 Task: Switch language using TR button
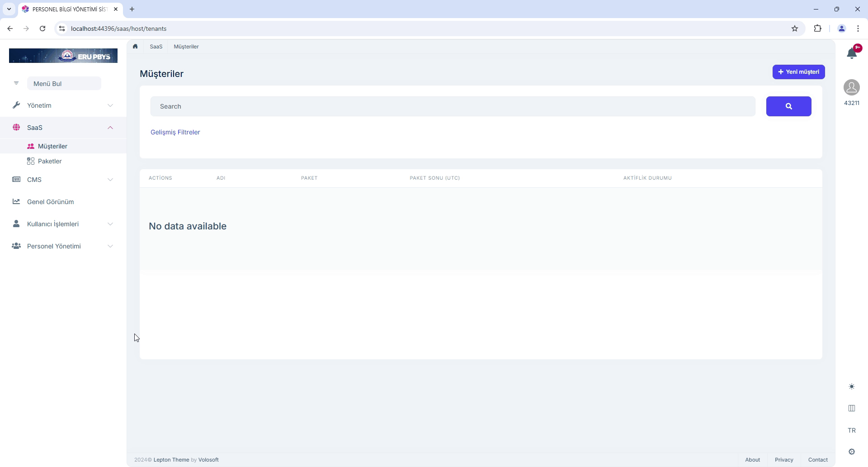(x=851, y=430)
